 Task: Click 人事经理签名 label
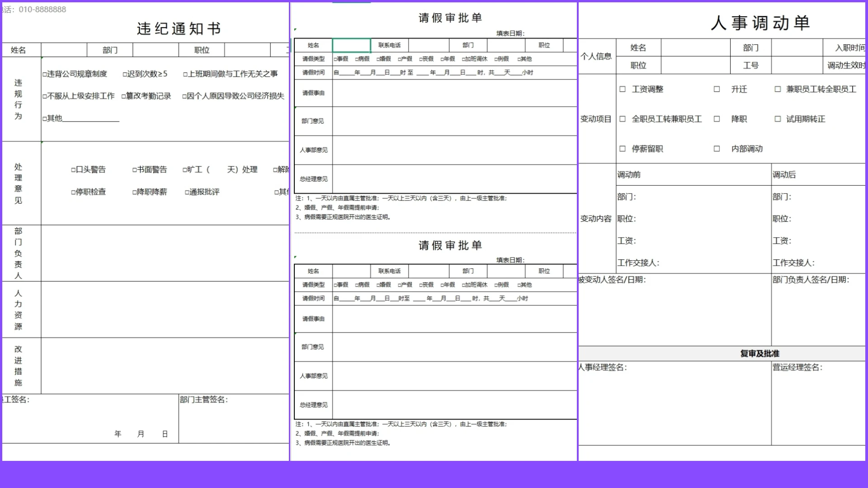pos(602,367)
